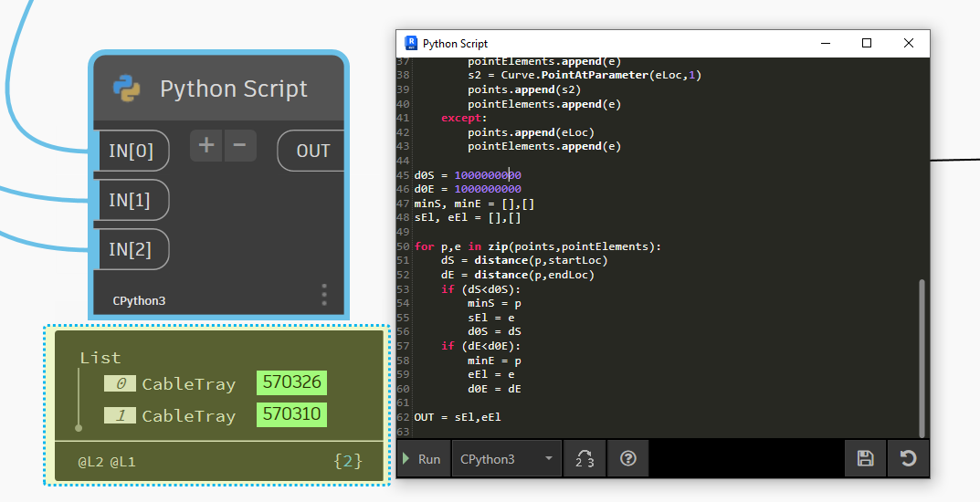The width and height of the screenshot is (980, 502).
Task: Select element ID 570310 in preview list
Action: point(290,414)
